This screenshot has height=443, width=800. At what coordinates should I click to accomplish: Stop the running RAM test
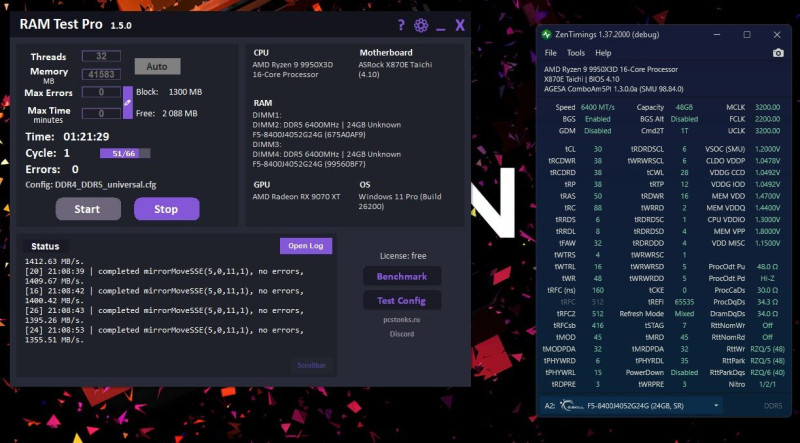[x=166, y=209]
